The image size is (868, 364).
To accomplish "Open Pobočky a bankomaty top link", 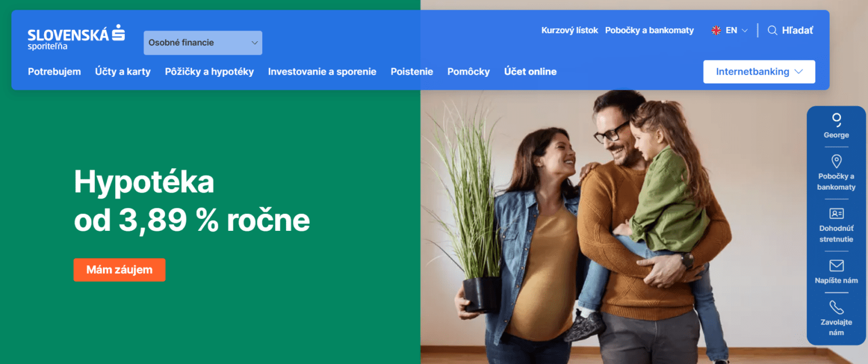I will (649, 30).
